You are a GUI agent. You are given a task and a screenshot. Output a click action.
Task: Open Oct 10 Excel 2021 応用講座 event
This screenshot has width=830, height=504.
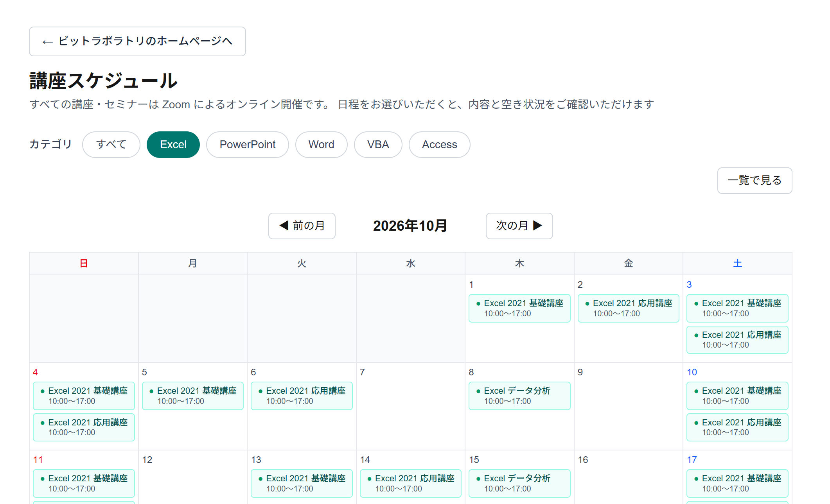(x=737, y=427)
